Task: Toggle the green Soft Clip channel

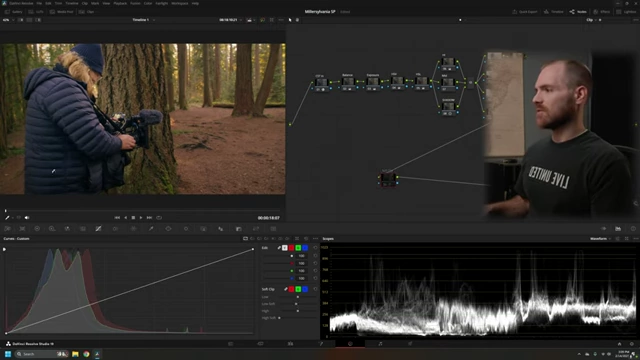Action: coord(298,289)
